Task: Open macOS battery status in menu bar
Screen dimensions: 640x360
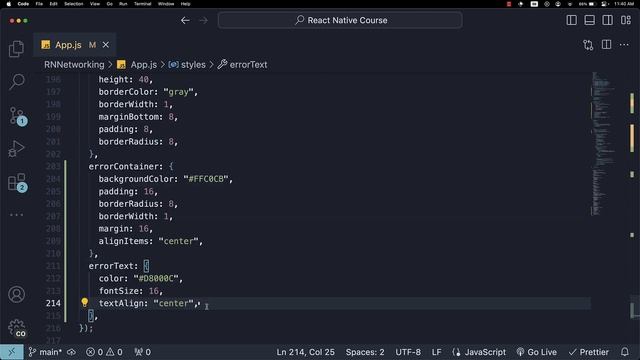Action: point(587,4)
